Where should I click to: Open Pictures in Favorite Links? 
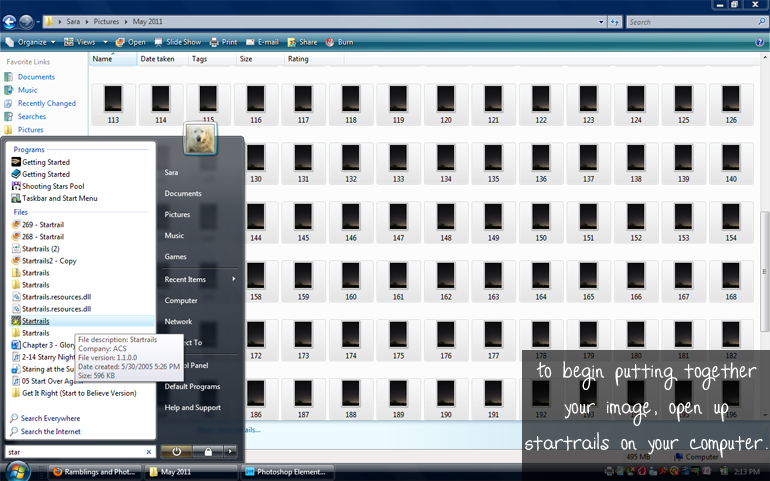[24, 130]
